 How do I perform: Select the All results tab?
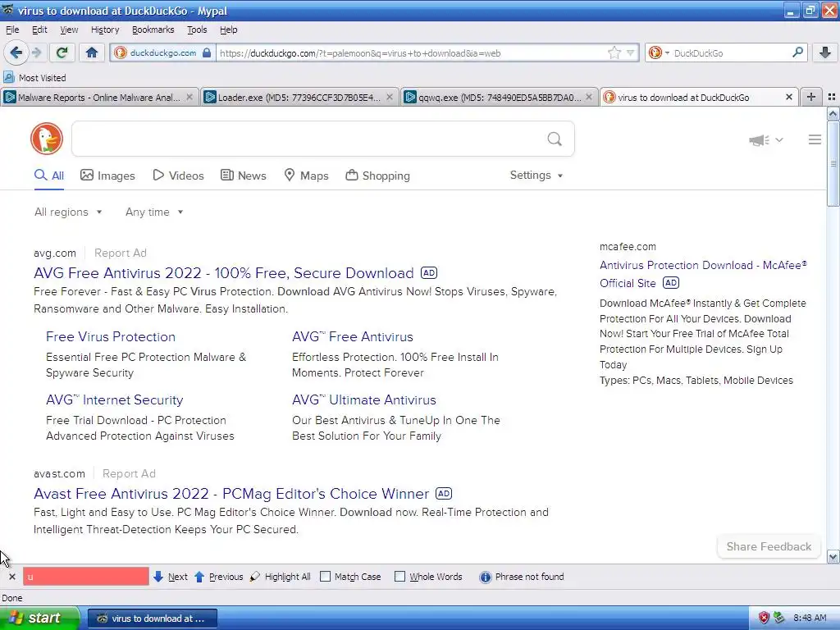click(x=49, y=176)
